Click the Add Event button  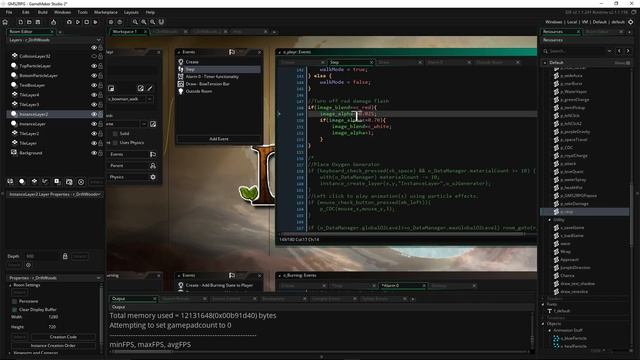pos(219,139)
